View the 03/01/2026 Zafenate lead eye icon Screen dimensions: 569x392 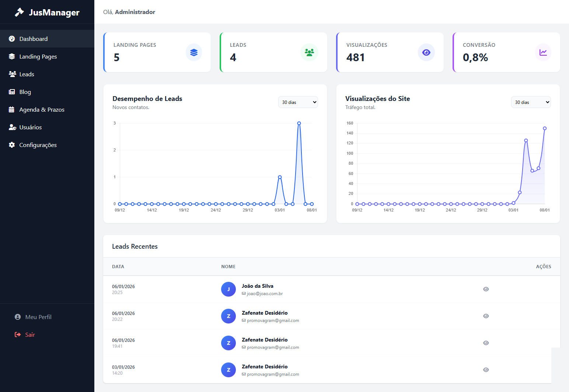[x=486, y=370]
